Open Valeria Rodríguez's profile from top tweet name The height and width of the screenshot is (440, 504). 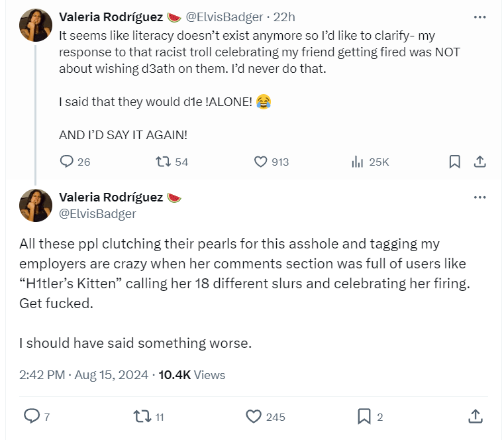[x=111, y=17]
